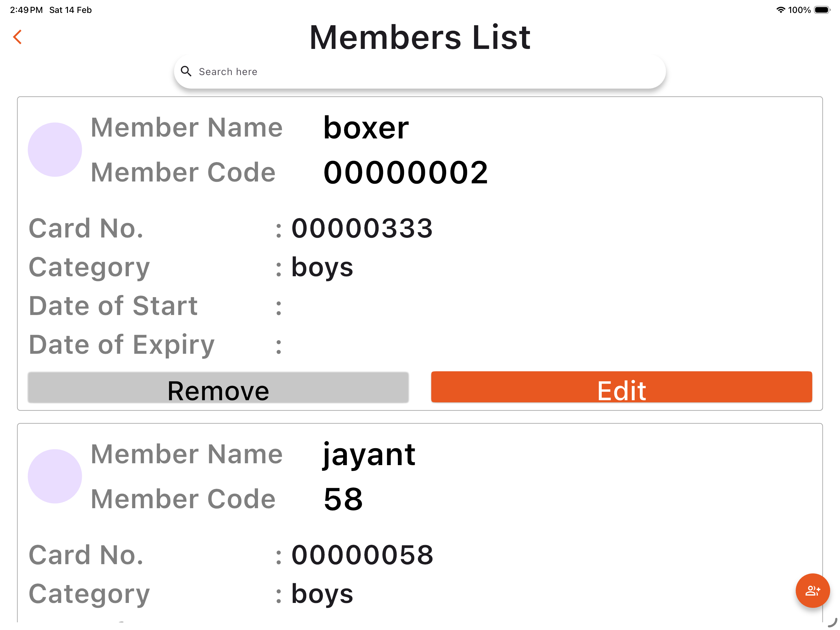The image size is (840, 630).
Task: Tap jayant's avatar circle
Action: 55,476
